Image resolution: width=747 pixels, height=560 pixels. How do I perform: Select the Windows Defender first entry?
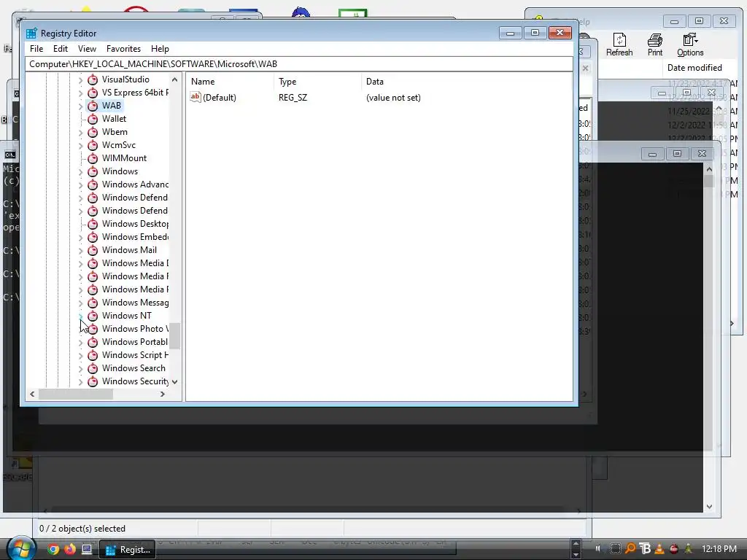tap(135, 198)
